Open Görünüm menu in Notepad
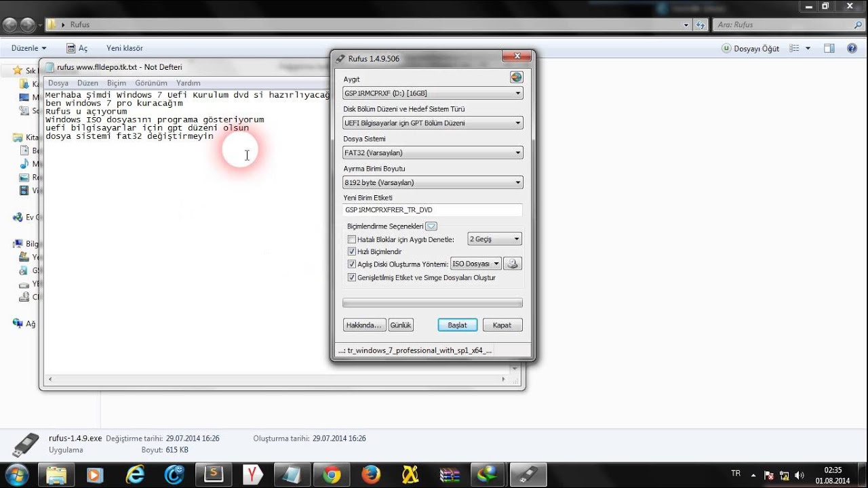The image size is (868, 488). click(151, 83)
